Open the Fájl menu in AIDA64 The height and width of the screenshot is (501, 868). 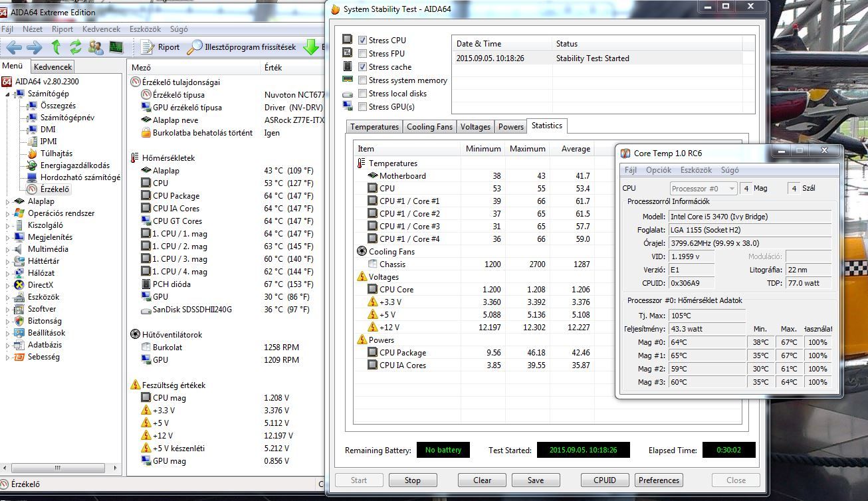tap(8, 29)
